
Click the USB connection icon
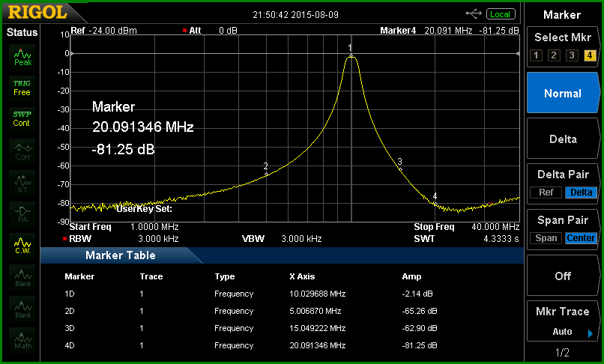click(x=474, y=14)
